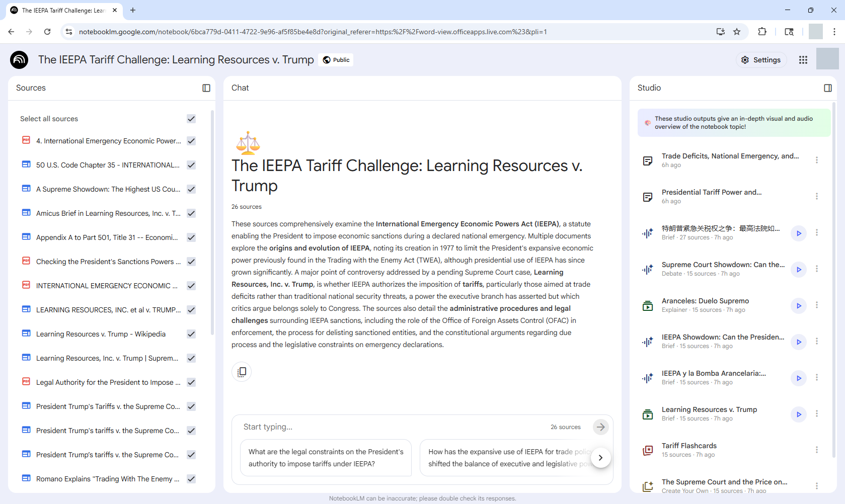Show next suggested question chevron

coord(600,458)
